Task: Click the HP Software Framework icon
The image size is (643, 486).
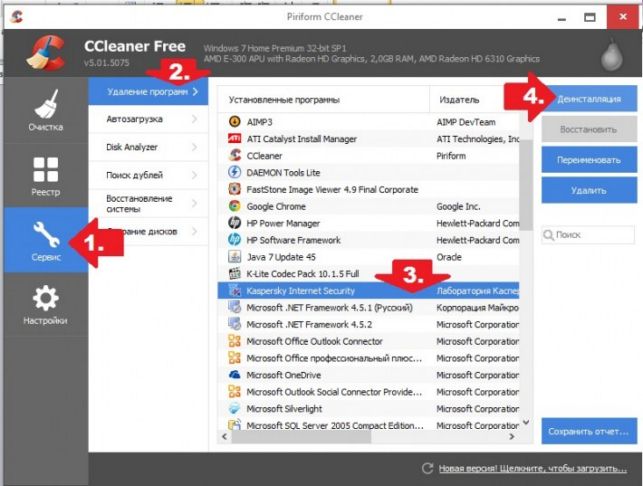Action: [235, 240]
